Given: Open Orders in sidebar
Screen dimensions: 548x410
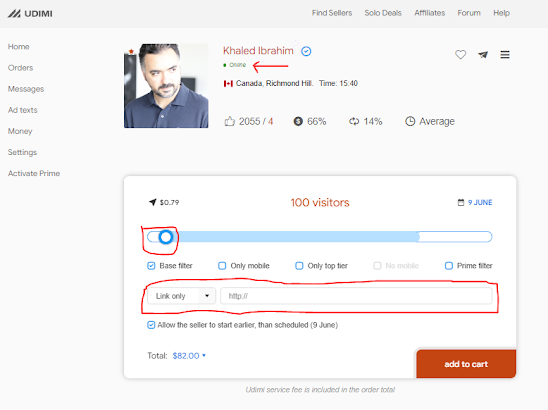Looking at the screenshot, I should pyautogui.click(x=20, y=68).
